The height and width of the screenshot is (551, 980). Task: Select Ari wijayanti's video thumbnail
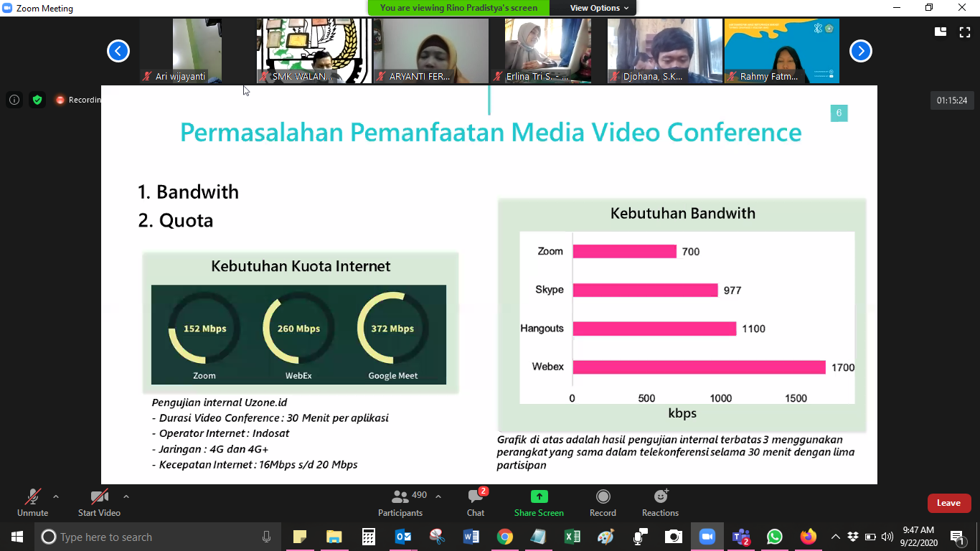point(197,51)
